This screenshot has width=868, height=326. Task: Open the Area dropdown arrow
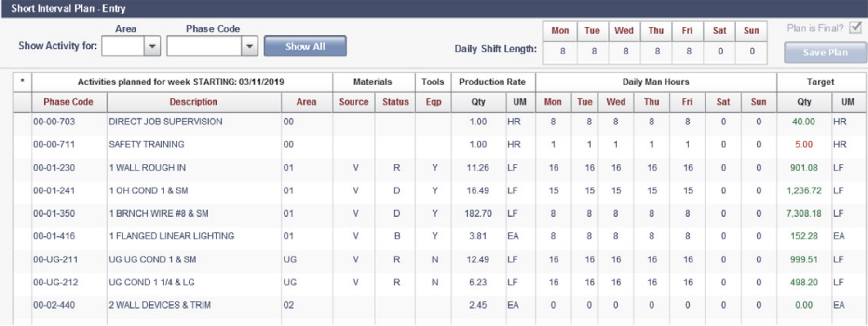click(152, 47)
